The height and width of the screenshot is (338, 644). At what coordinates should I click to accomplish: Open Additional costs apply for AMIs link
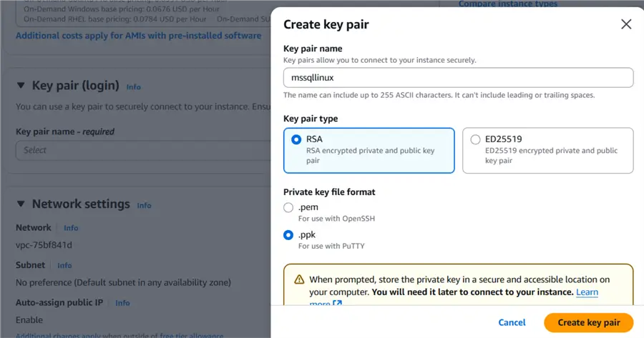pos(138,36)
